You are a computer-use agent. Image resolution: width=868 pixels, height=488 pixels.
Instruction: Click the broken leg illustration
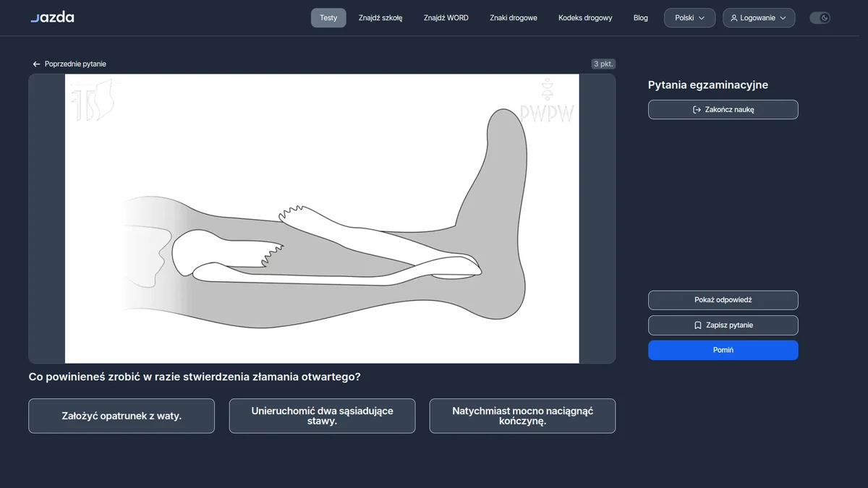click(x=322, y=218)
